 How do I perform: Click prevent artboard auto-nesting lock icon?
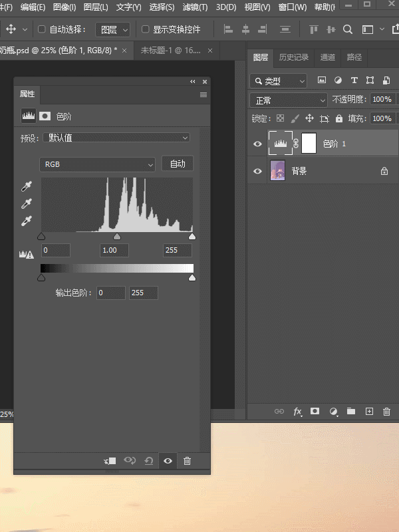[325, 118]
